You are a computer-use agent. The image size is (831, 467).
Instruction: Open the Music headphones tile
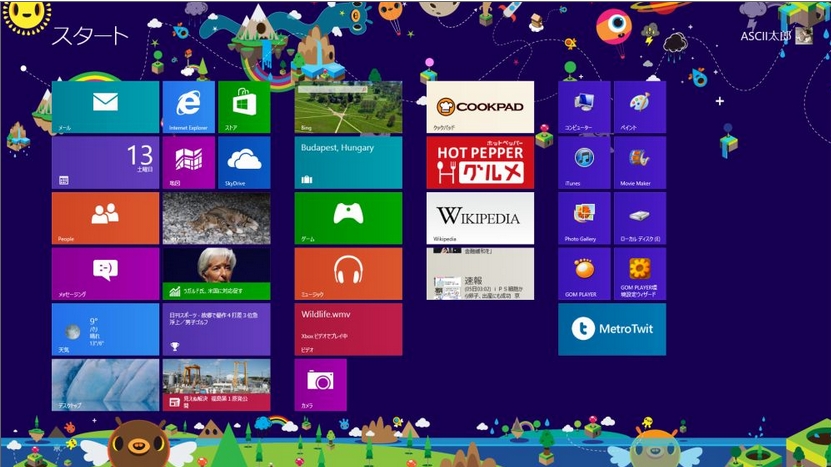click(348, 274)
